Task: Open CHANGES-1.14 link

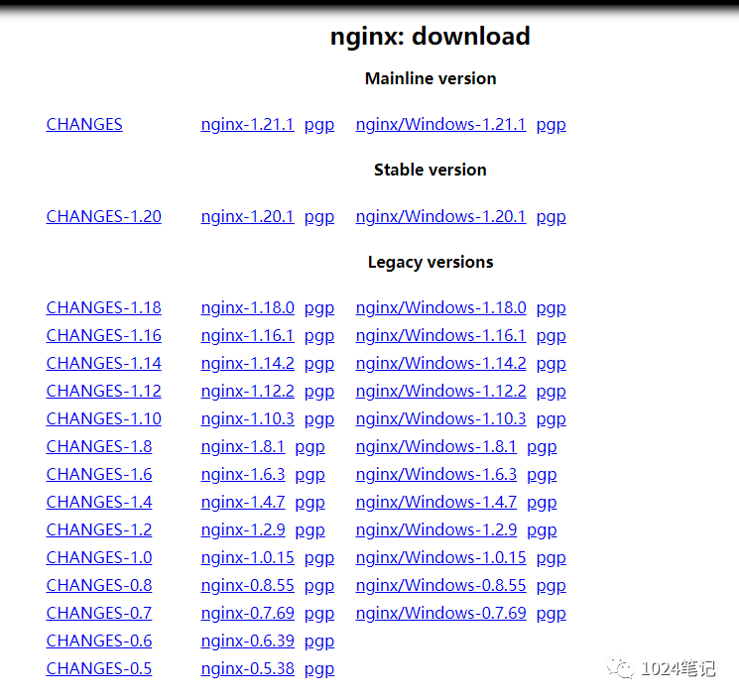Action: pos(104,363)
